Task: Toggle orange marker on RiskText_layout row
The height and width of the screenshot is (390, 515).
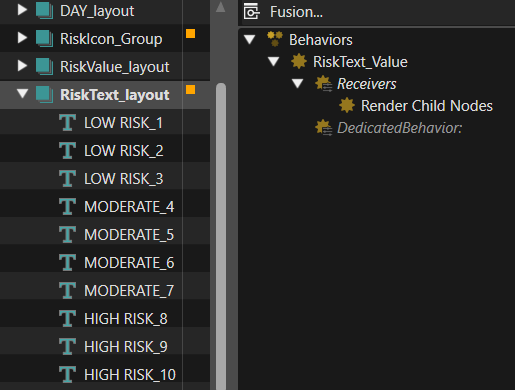Action: [190, 90]
